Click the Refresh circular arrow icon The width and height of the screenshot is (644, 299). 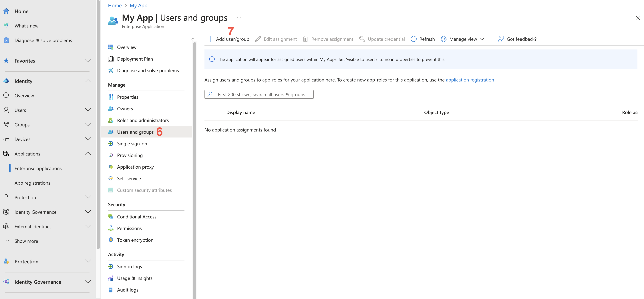pyautogui.click(x=414, y=39)
